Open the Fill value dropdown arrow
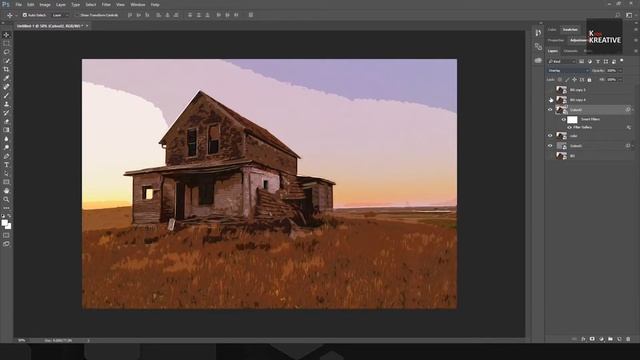 pos(620,80)
